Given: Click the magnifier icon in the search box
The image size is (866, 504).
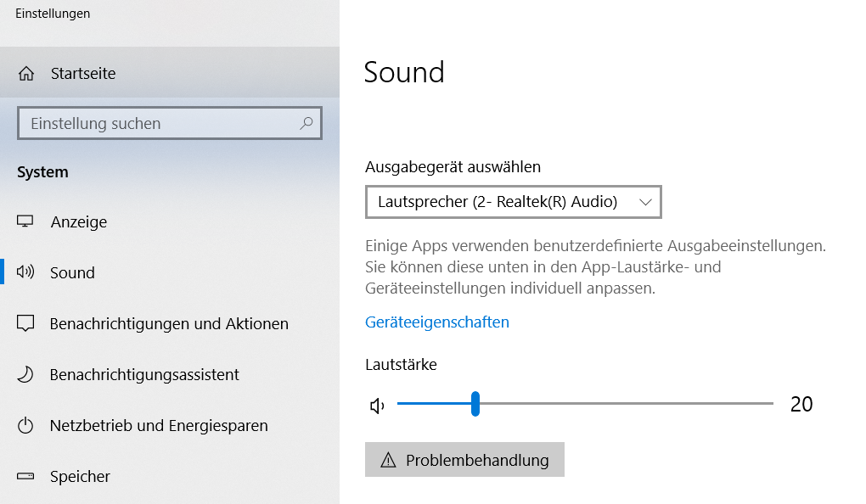Looking at the screenshot, I should pos(306,122).
